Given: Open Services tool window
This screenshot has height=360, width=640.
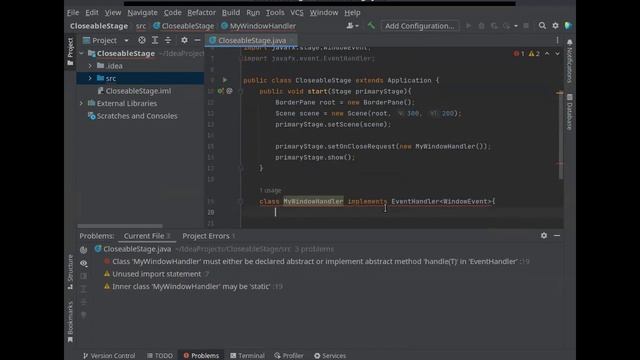Looking at the screenshot, I should coord(330,356).
